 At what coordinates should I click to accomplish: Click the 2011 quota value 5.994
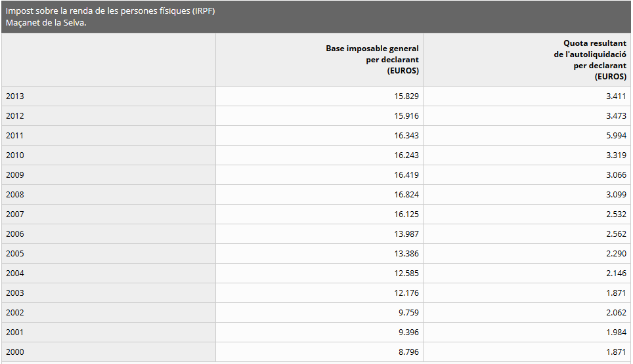tap(615, 136)
